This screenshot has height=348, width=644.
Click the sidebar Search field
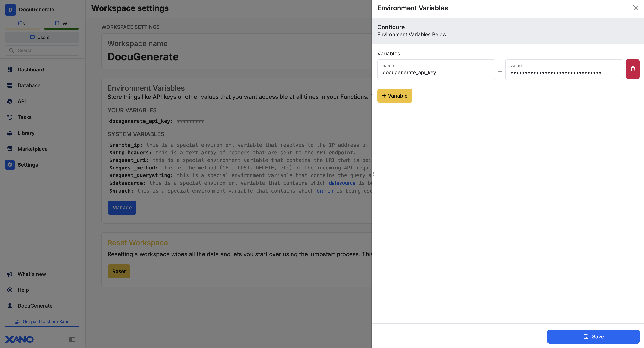[x=42, y=50]
